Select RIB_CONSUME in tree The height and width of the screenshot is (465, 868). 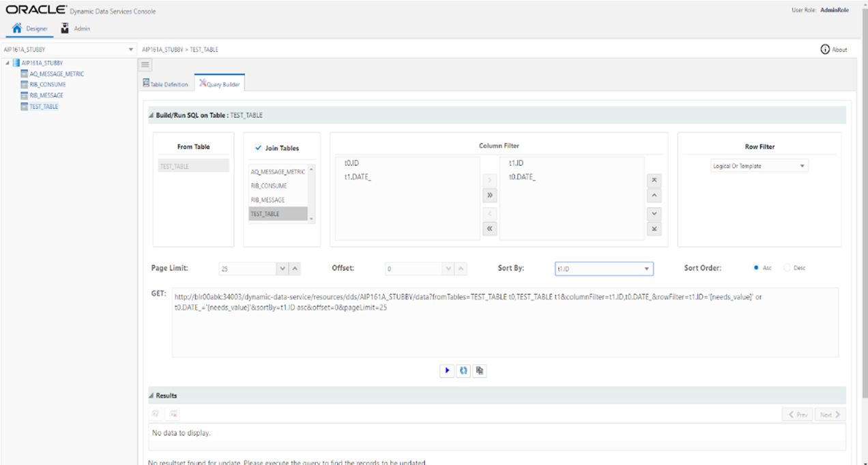click(48, 85)
